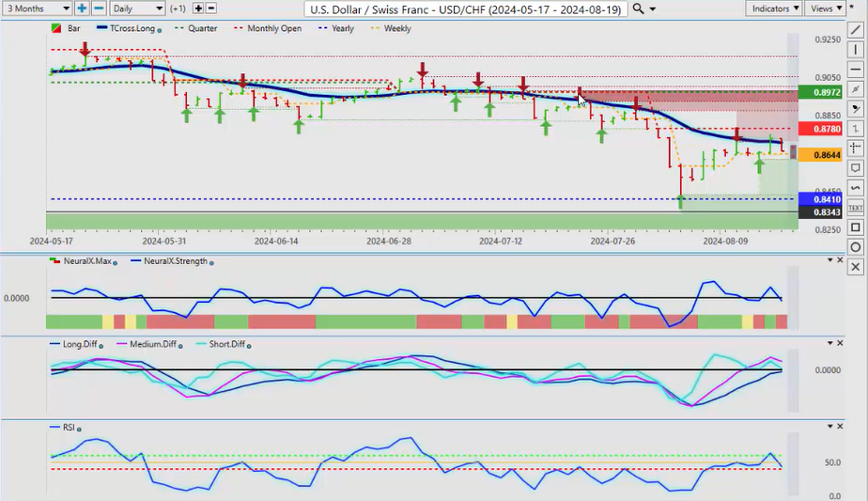
Task: Open the Views menu
Action: 825,8
